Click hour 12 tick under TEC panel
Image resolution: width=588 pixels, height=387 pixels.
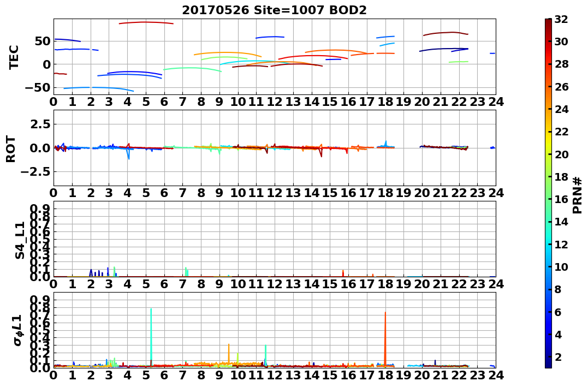point(275,102)
